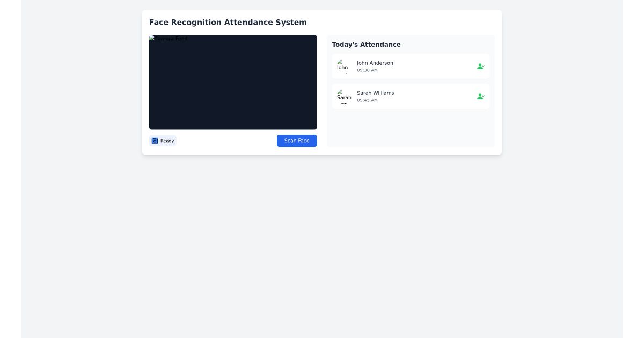Select the Face Recognition Attendance System title
Screen dimensions: 644x338
(x=228, y=23)
